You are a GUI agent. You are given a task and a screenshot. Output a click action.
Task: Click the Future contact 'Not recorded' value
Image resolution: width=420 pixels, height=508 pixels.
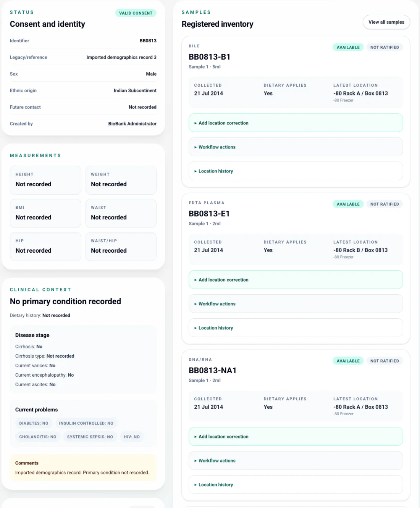coord(142,107)
